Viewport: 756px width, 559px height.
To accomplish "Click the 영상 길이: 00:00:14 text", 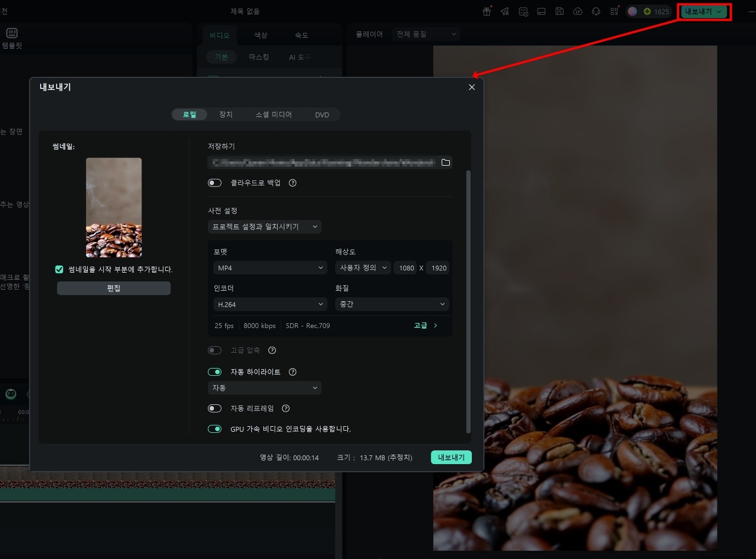I will click(289, 458).
